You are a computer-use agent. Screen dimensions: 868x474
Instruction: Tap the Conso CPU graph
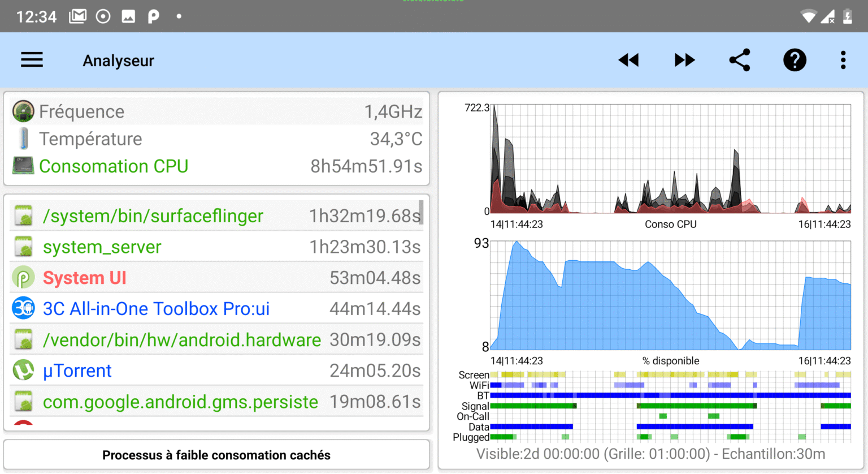click(671, 158)
